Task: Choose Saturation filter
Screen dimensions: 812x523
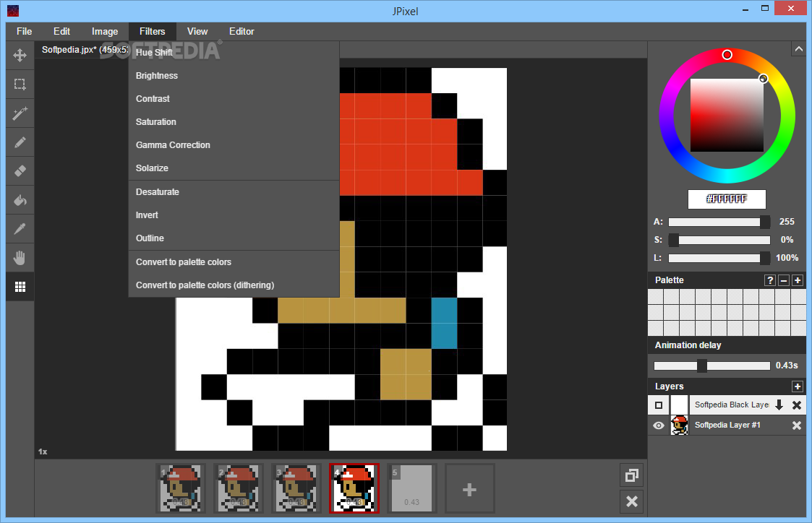Action: point(234,122)
